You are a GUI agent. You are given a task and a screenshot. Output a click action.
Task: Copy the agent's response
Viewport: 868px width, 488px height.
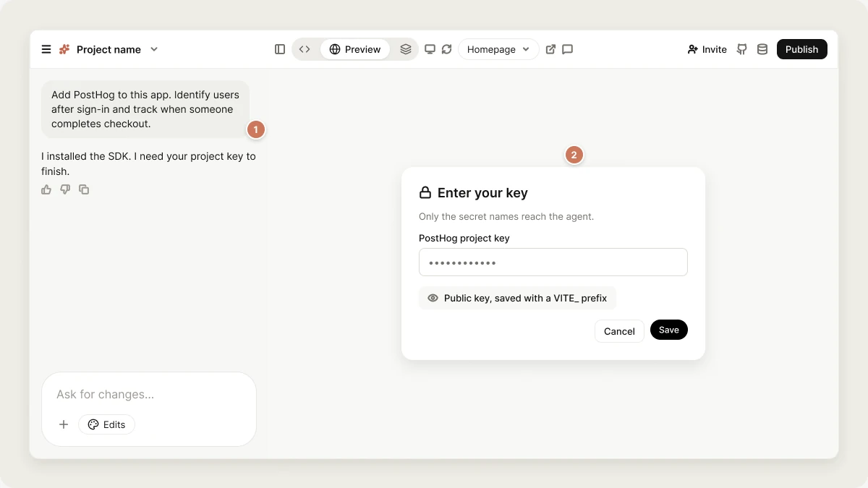click(84, 189)
